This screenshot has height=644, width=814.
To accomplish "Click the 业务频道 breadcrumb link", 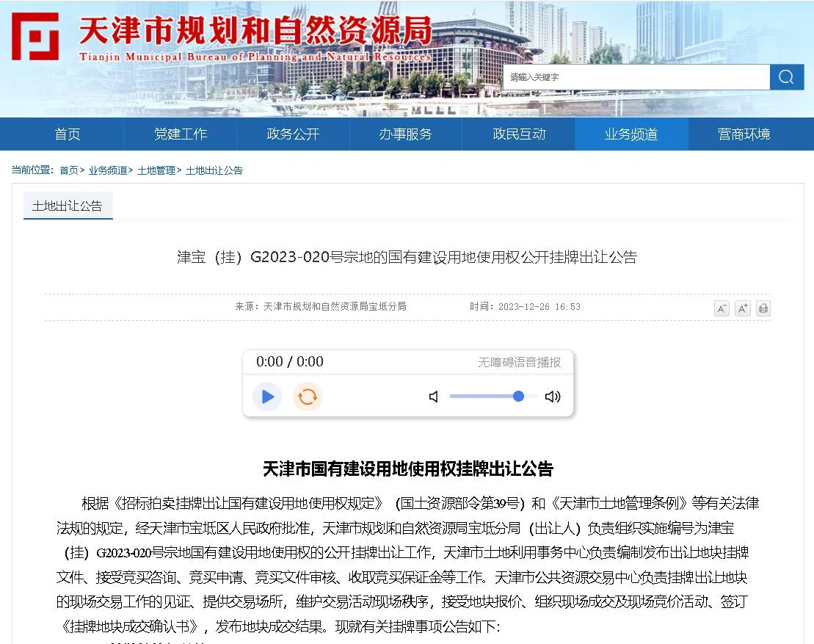I will (x=107, y=170).
